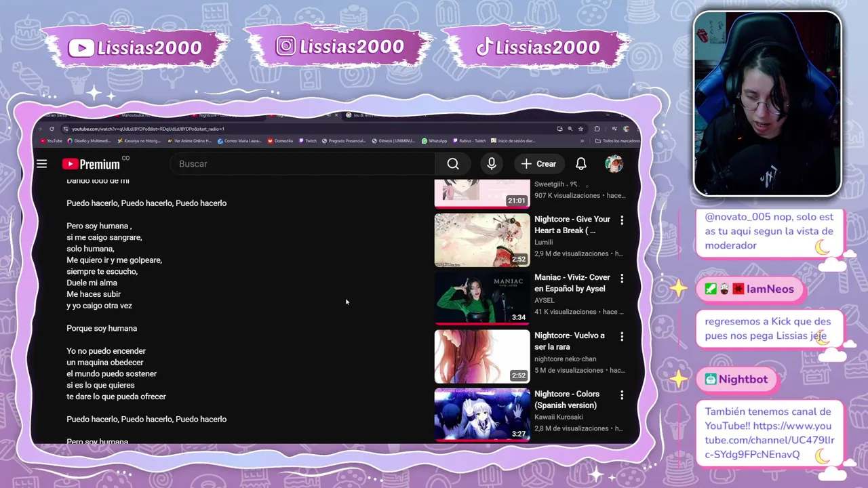
Task: Show hidden bookmarks with double chevron
Action: [582, 141]
